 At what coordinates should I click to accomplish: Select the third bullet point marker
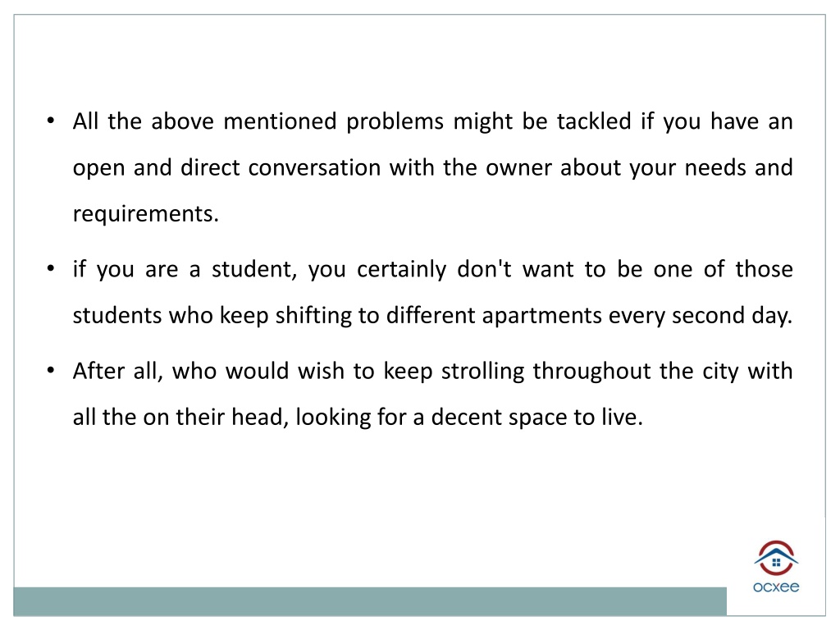50,370
